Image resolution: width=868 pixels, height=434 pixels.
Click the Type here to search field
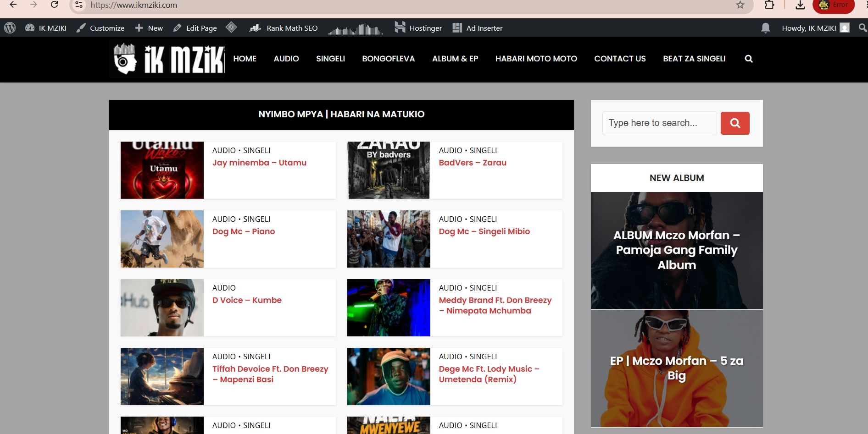tap(659, 123)
